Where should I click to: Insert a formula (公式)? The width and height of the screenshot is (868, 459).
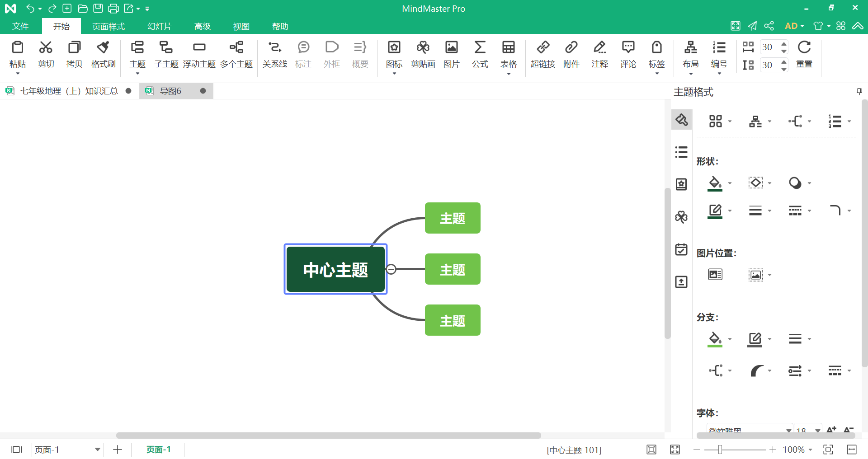pos(480,55)
